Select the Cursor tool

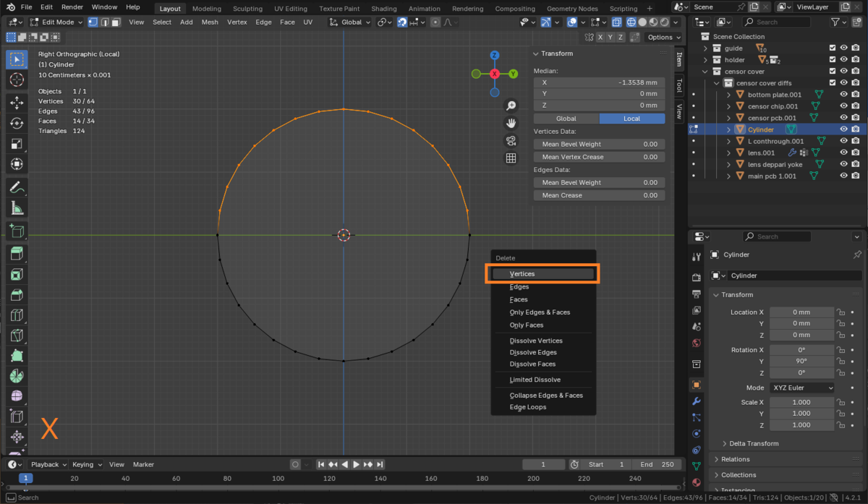16,79
